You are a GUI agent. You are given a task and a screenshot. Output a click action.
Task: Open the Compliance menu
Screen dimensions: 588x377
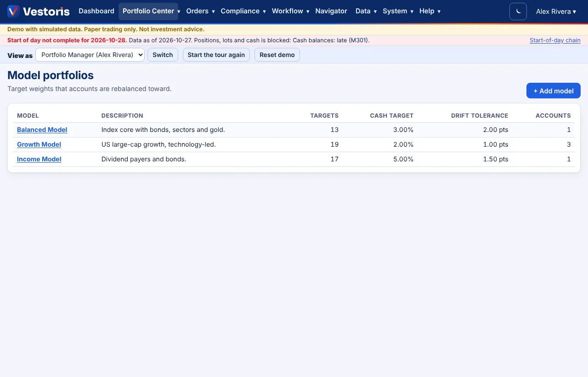tap(243, 11)
